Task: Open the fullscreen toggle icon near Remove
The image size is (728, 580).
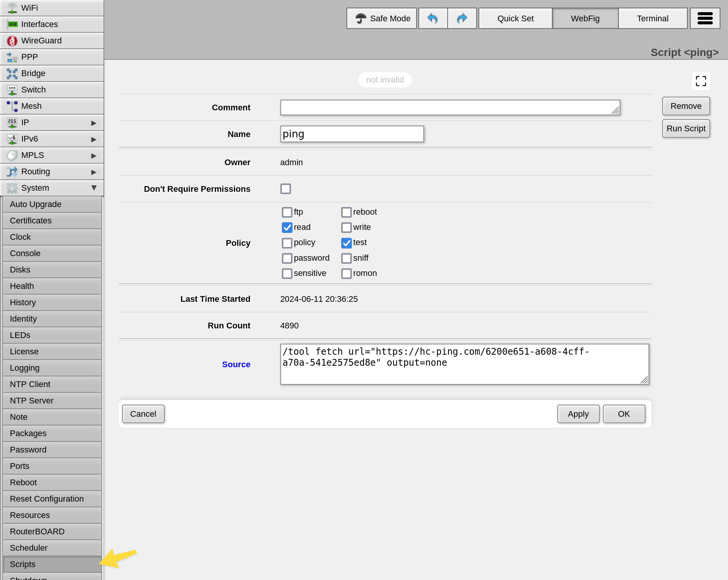Action: point(701,81)
